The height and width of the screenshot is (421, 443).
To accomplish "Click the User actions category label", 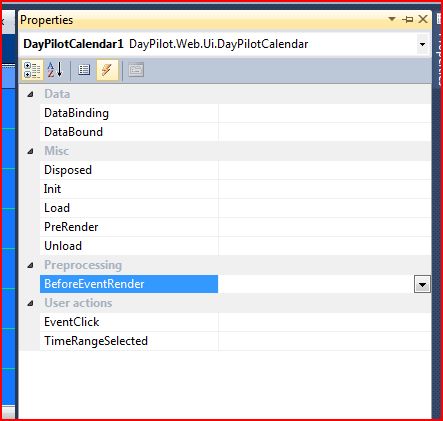I will 78,303.
